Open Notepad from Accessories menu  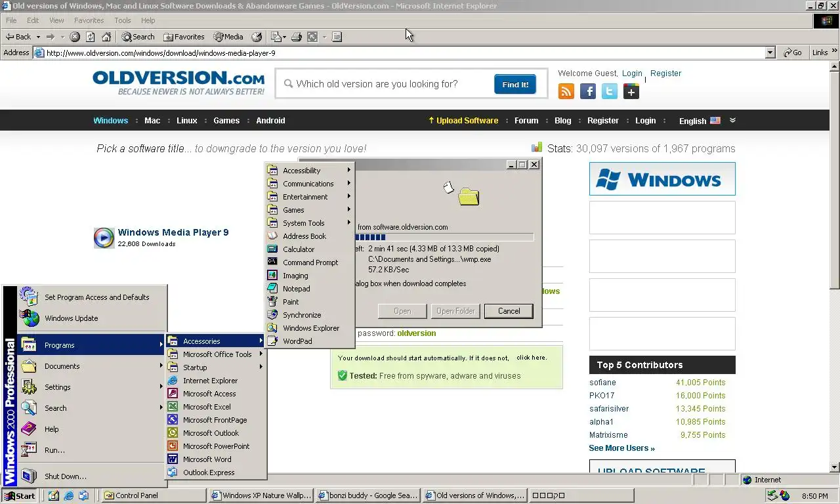click(x=309, y=289)
